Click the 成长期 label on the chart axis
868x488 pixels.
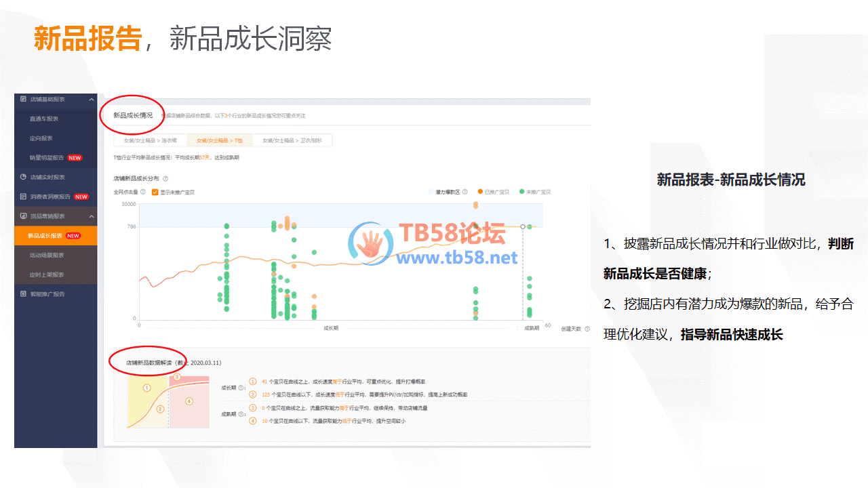[x=331, y=328]
